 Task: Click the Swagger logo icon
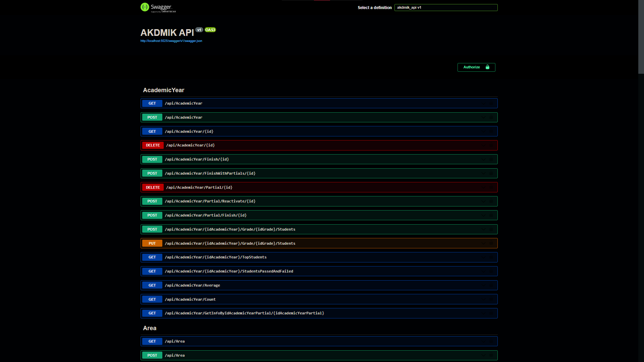coord(145,7)
